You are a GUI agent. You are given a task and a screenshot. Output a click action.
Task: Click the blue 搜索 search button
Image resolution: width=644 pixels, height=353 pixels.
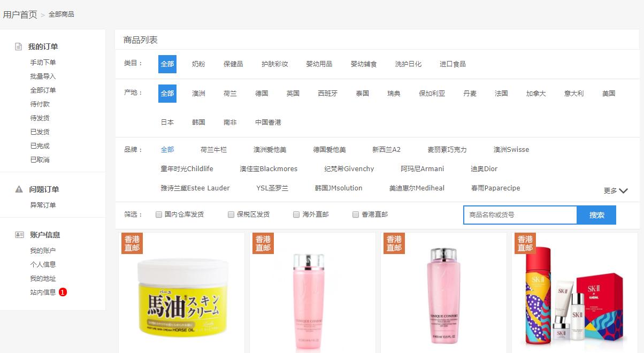click(x=596, y=214)
